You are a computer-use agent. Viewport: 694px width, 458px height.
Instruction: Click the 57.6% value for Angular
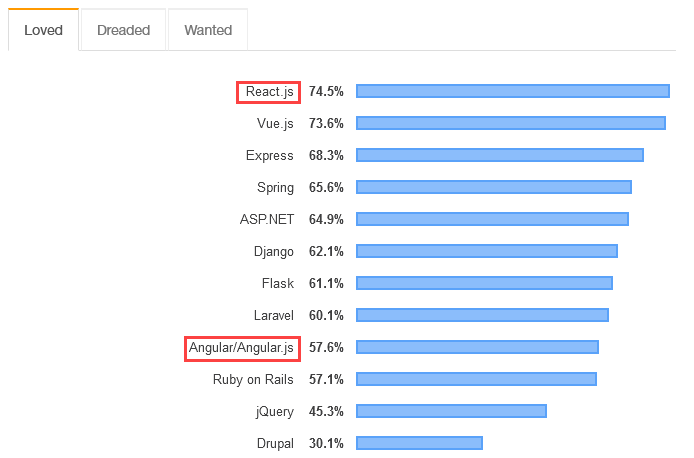326,347
